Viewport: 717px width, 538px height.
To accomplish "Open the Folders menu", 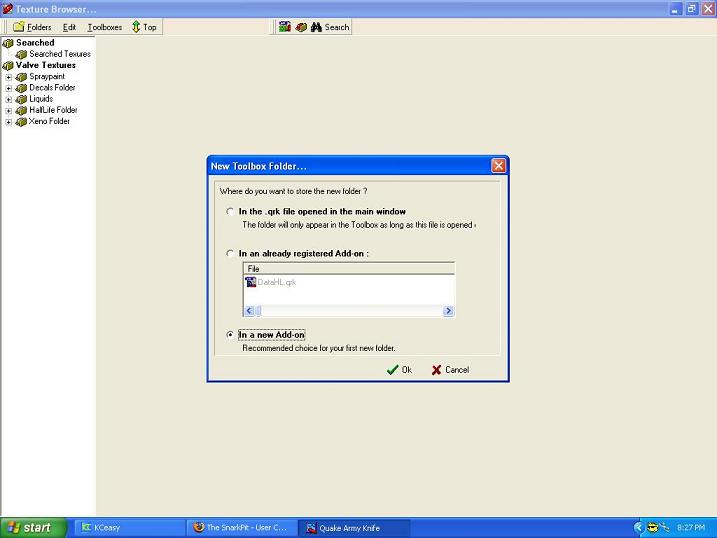I will coord(32,27).
